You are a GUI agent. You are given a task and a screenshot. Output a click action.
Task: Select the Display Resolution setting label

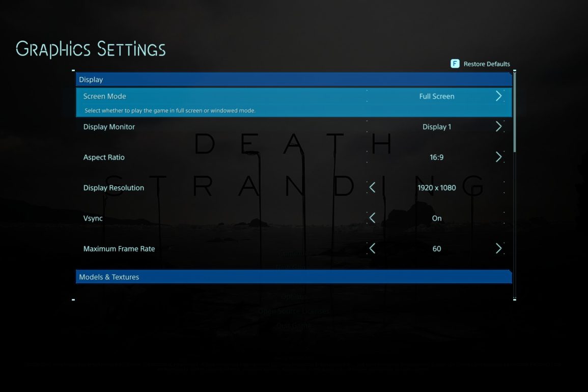(114, 188)
